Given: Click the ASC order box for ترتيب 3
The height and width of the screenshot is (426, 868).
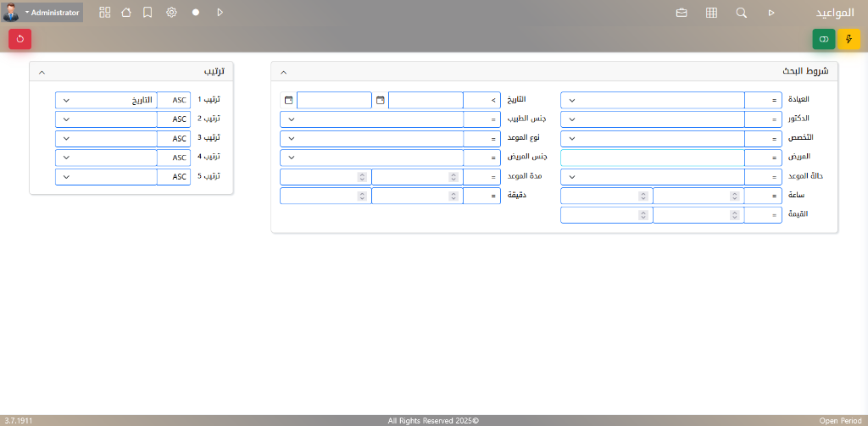Looking at the screenshot, I should [x=175, y=138].
